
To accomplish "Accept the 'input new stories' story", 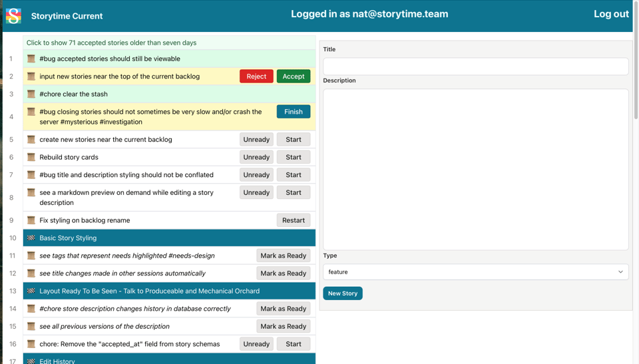I will click(293, 77).
